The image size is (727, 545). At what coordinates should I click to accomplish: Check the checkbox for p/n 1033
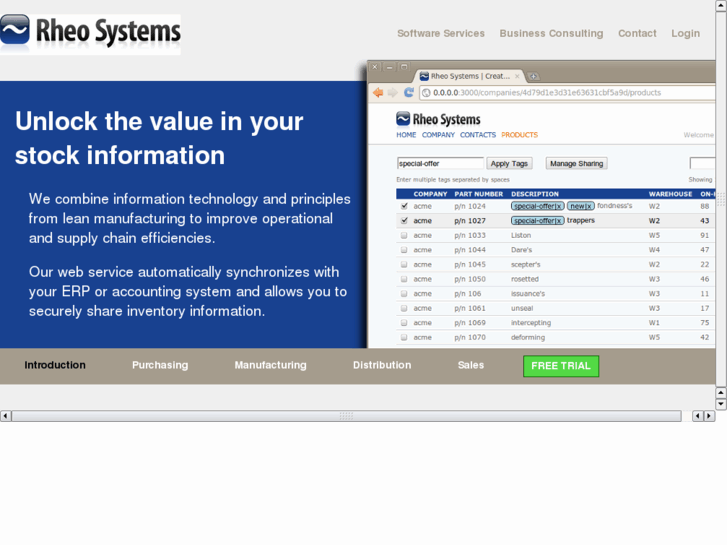(404, 235)
